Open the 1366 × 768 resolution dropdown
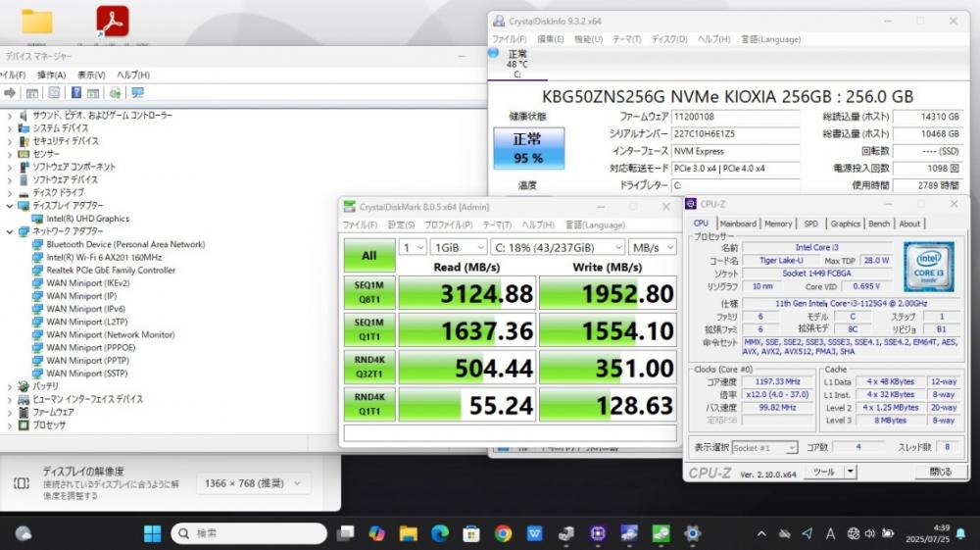 pyautogui.click(x=252, y=483)
